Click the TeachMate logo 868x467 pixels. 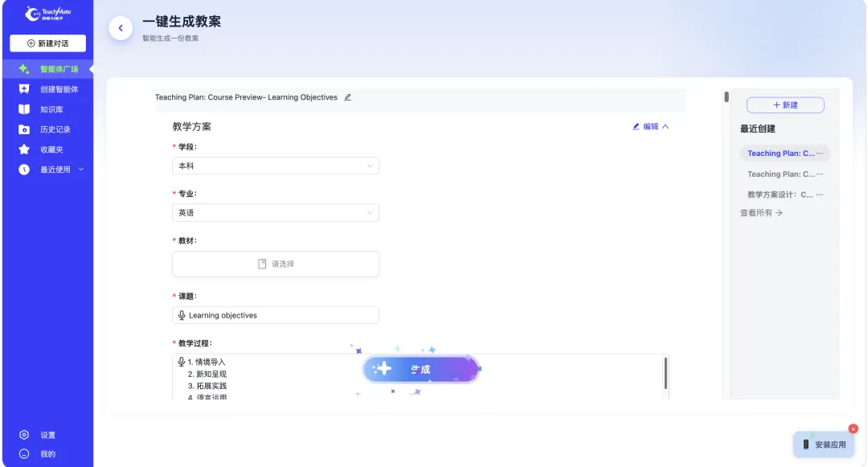point(47,14)
